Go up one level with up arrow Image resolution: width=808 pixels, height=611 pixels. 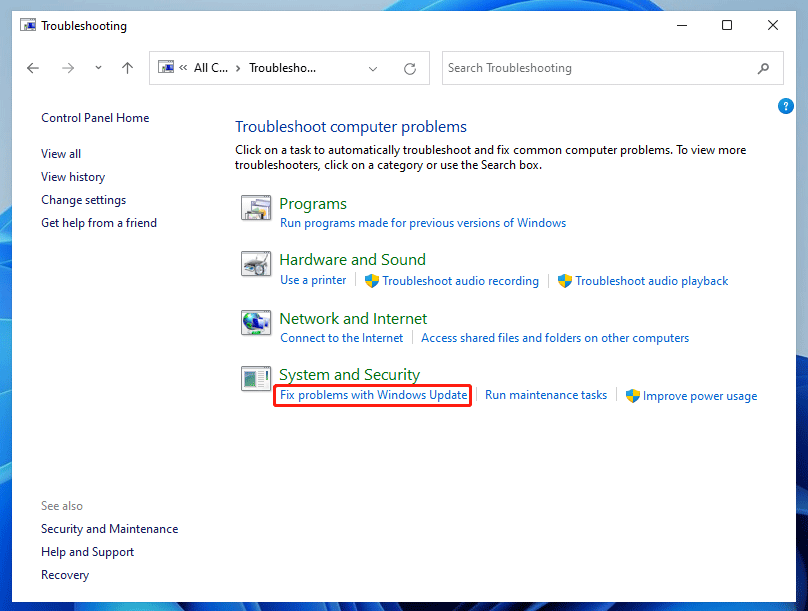pos(127,68)
